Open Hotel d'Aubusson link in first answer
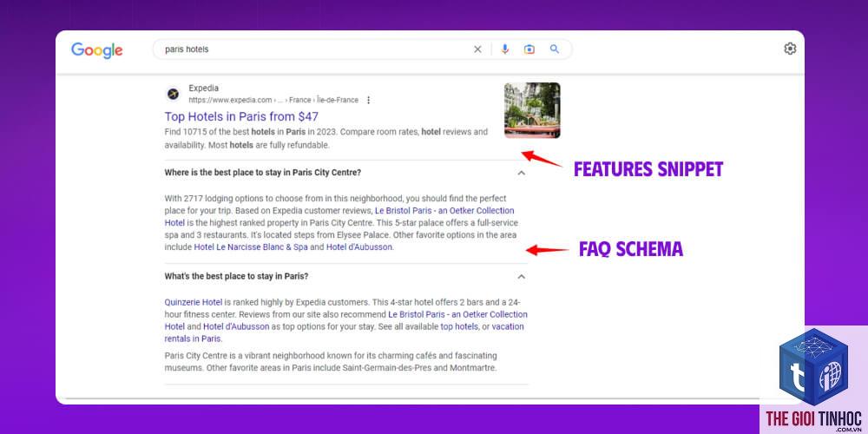 click(359, 247)
